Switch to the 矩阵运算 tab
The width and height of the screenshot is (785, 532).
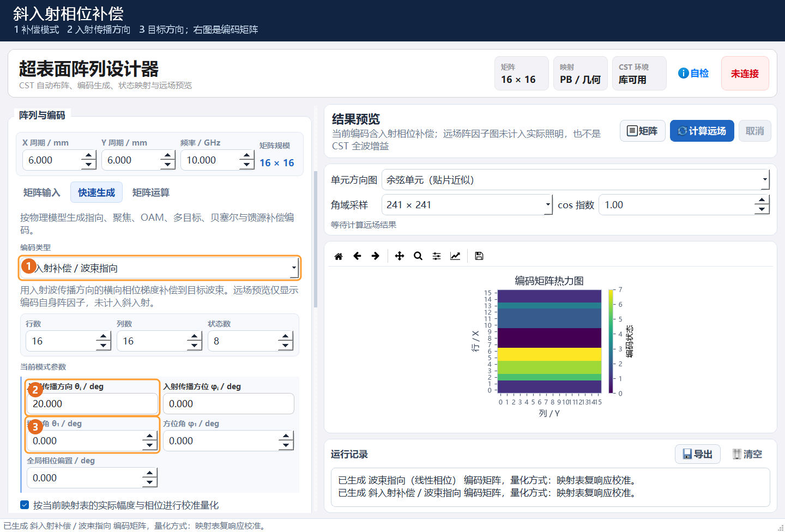[151, 192]
